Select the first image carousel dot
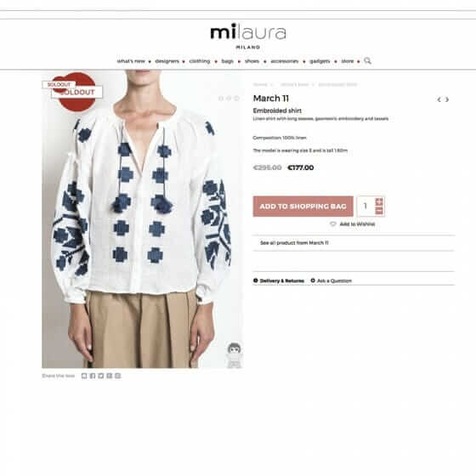 tap(221, 98)
